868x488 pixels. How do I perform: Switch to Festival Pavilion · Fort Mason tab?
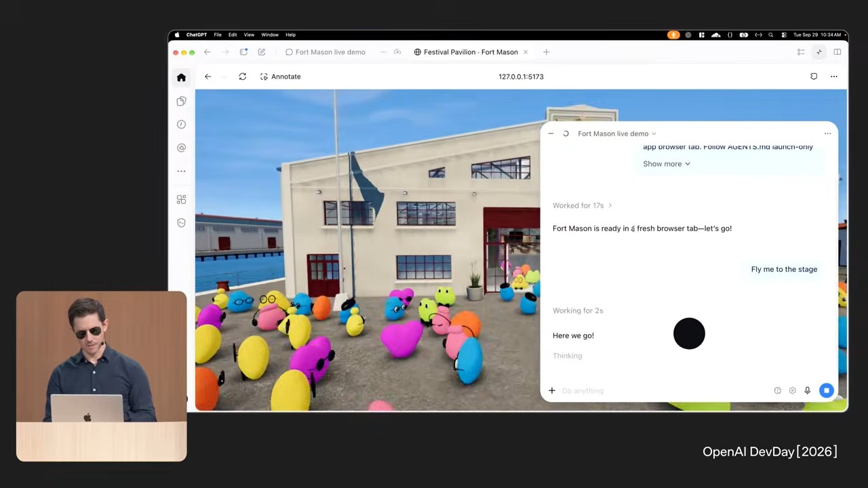[466, 52]
